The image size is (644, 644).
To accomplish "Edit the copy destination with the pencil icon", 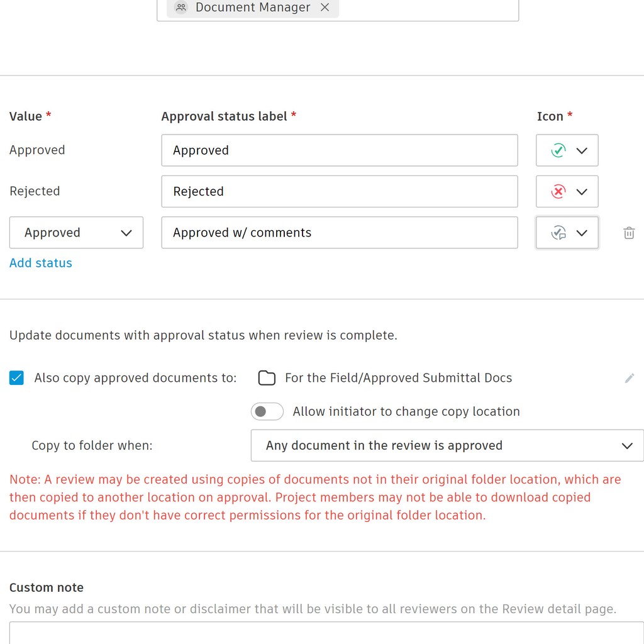I will click(x=630, y=377).
